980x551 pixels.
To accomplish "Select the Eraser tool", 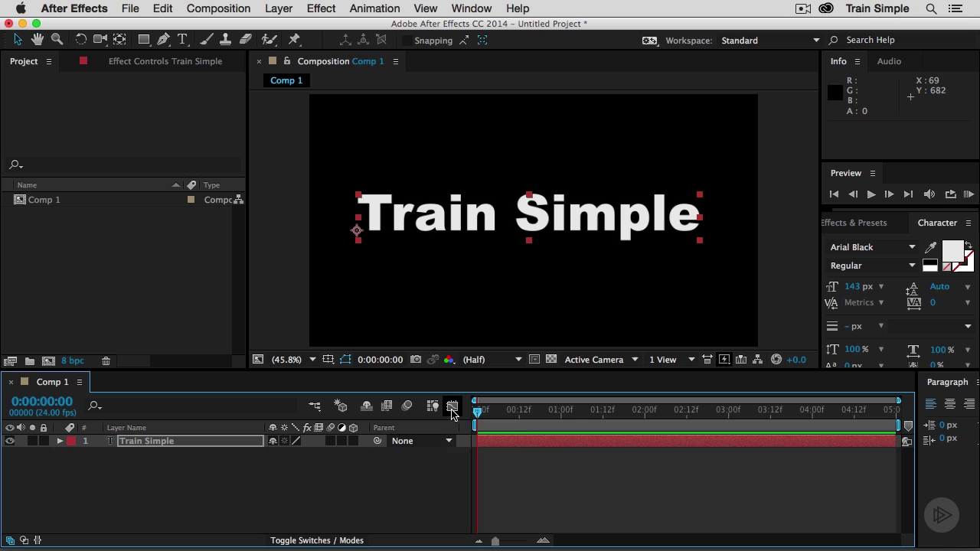I will [x=246, y=39].
